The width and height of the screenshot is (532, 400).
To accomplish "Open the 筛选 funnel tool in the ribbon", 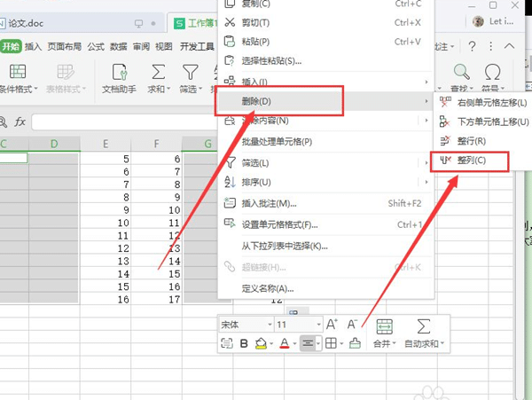I will coord(189,72).
